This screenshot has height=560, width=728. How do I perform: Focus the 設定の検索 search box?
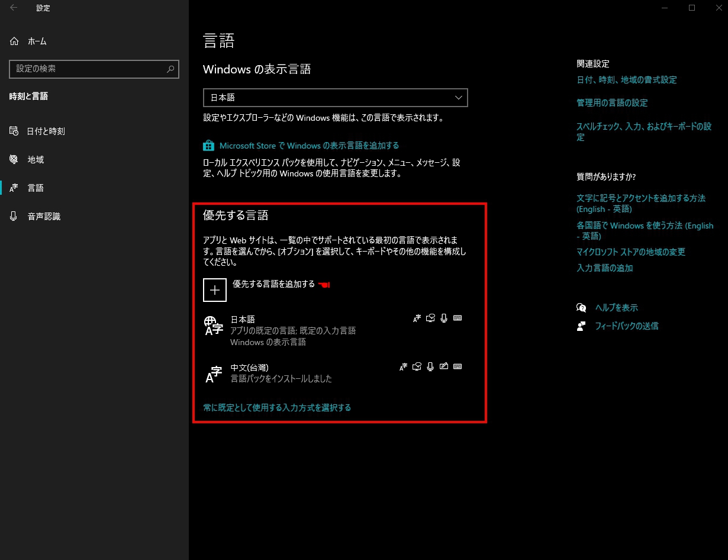pos(94,69)
